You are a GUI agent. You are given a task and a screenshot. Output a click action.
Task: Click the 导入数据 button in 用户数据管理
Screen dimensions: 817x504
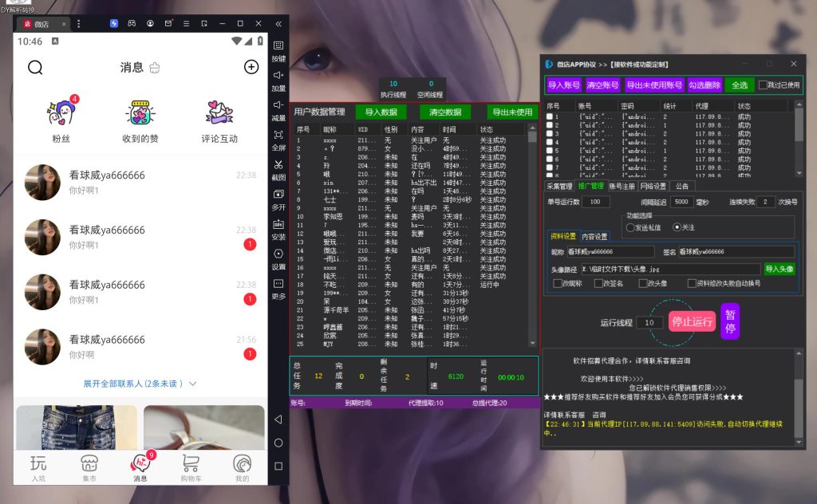[x=381, y=112]
